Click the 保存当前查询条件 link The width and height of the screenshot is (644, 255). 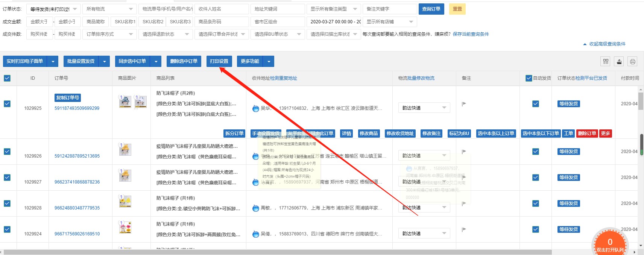471,34
